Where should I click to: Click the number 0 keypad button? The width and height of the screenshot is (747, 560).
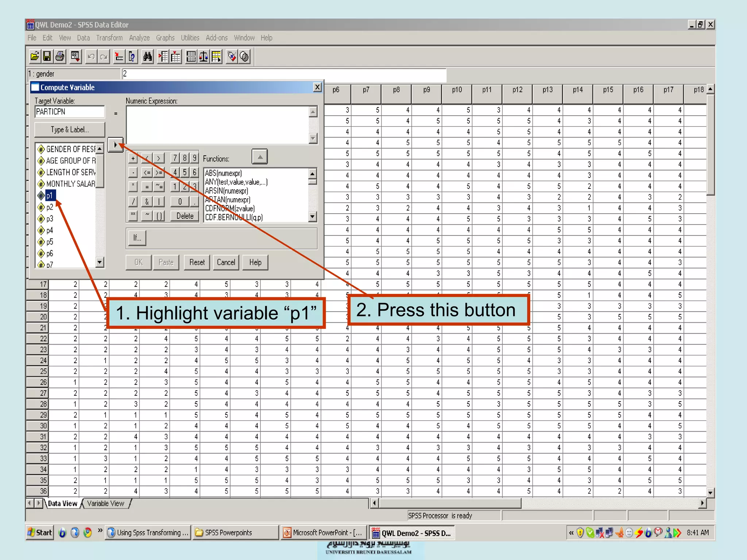pyautogui.click(x=180, y=201)
